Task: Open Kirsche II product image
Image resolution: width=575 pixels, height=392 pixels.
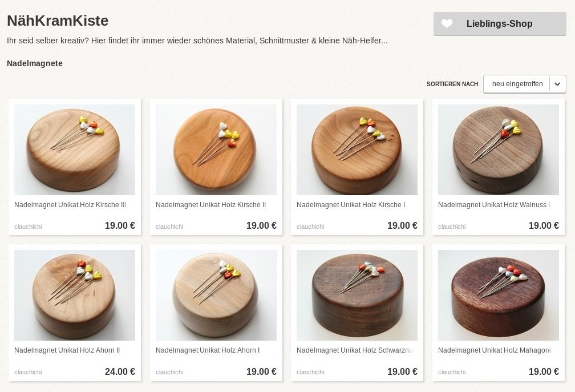Action: coord(216,149)
